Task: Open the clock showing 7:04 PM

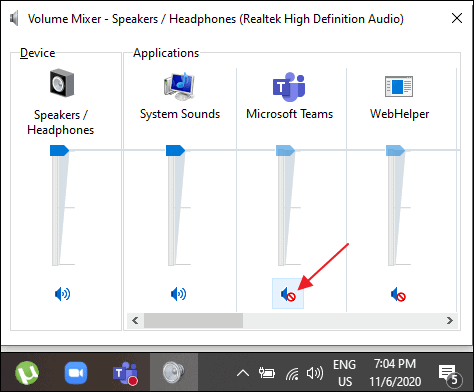Action: click(395, 372)
